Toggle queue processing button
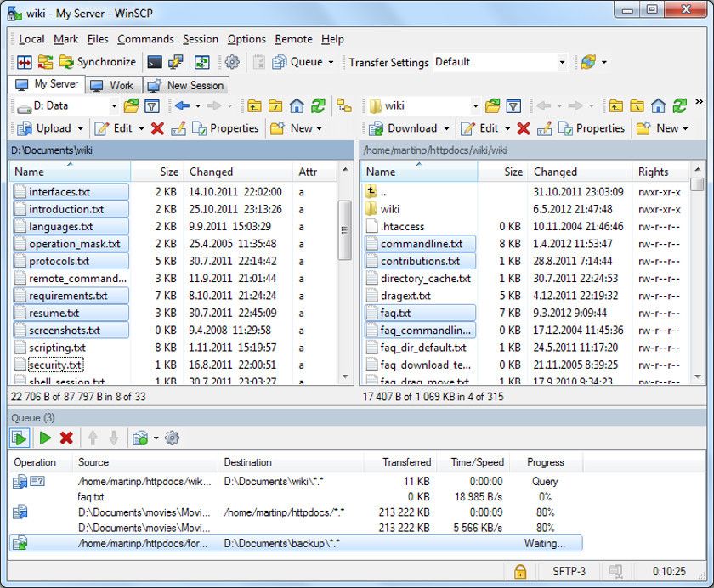 pos(20,438)
